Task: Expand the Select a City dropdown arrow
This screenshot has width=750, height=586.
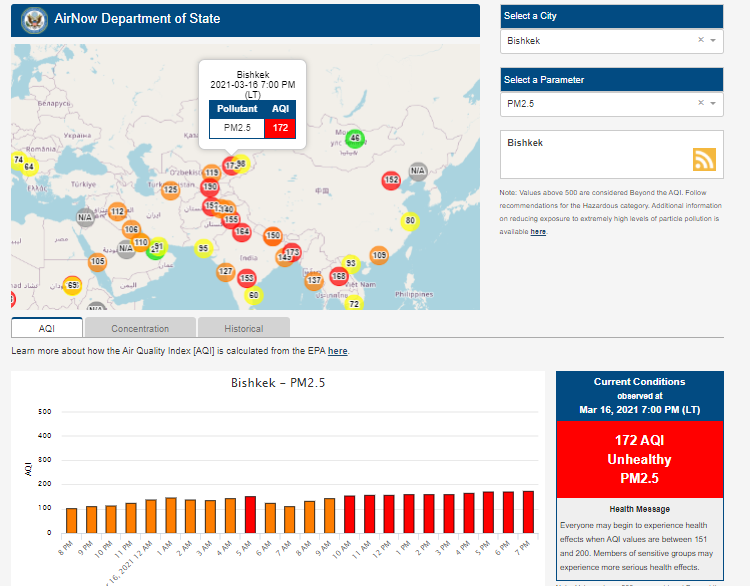Action: click(714, 40)
